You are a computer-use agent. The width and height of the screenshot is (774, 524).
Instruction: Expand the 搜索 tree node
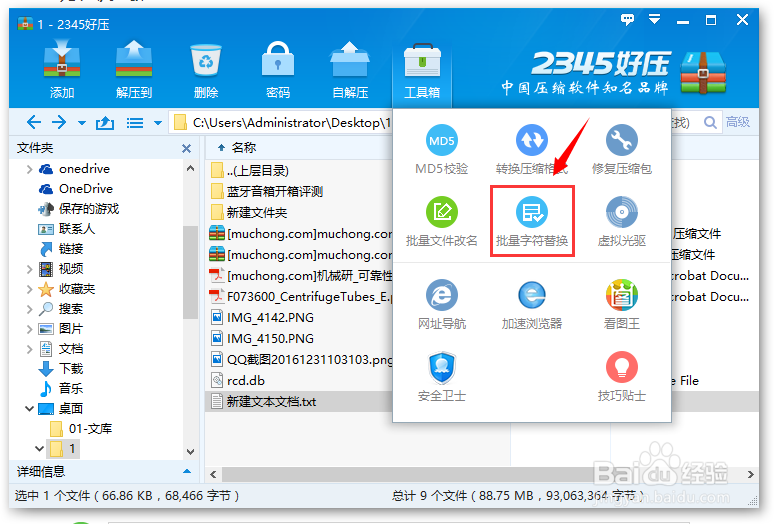pyautogui.click(x=29, y=309)
